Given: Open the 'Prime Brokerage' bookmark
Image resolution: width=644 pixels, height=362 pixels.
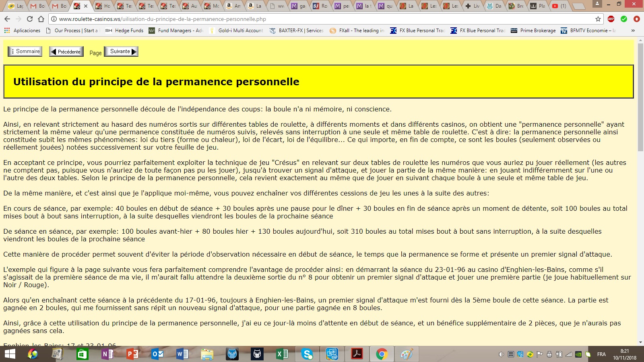Looking at the screenshot, I should [x=533, y=31].
